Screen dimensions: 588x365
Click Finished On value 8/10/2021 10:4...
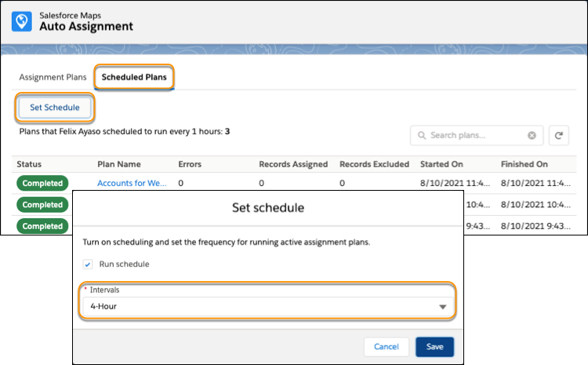pos(535,205)
